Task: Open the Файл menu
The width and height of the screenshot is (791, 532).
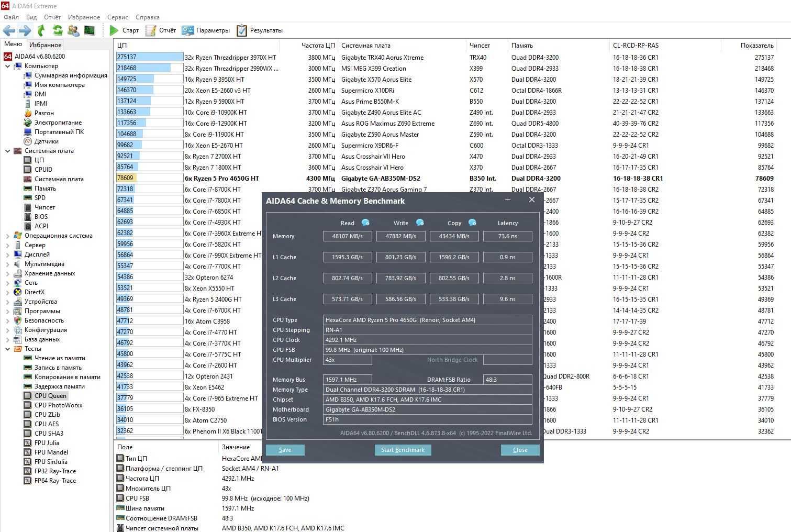Action: click(x=11, y=17)
